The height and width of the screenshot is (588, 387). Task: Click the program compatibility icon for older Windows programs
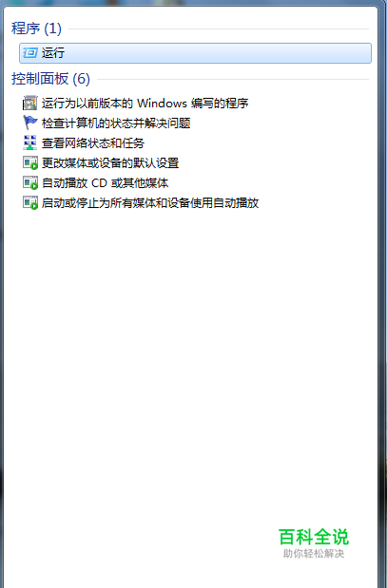pyautogui.click(x=30, y=103)
